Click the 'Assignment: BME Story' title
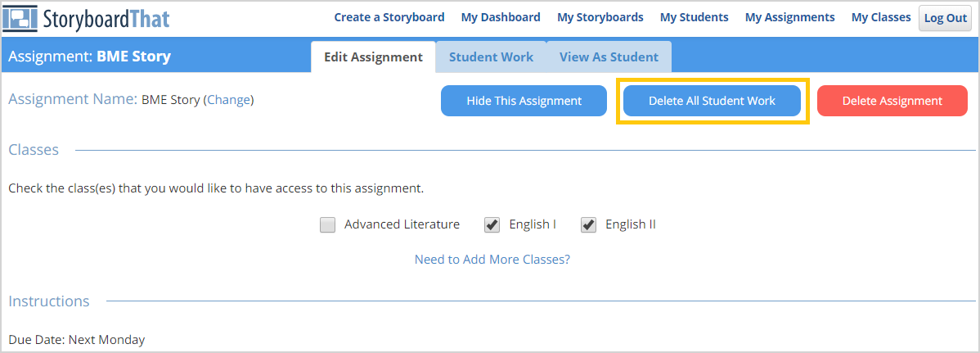The width and height of the screenshot is (980, 353). click(x=89, y=57)
